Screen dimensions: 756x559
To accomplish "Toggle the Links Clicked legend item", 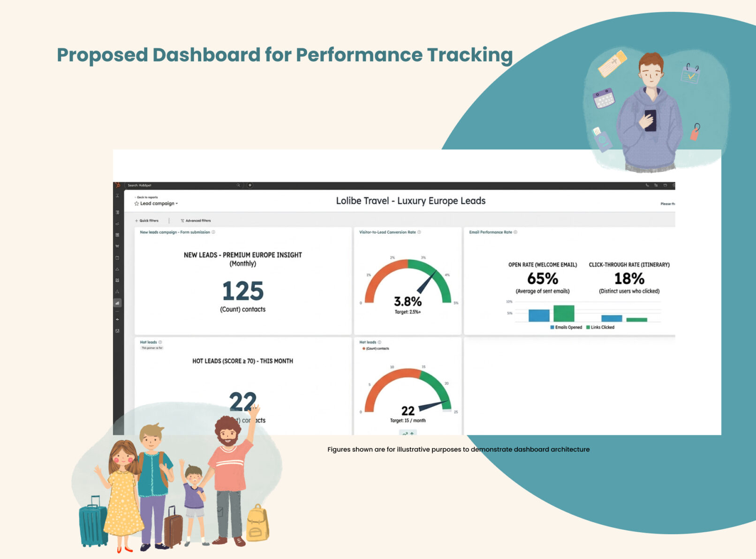I will (x=600, y=327).
